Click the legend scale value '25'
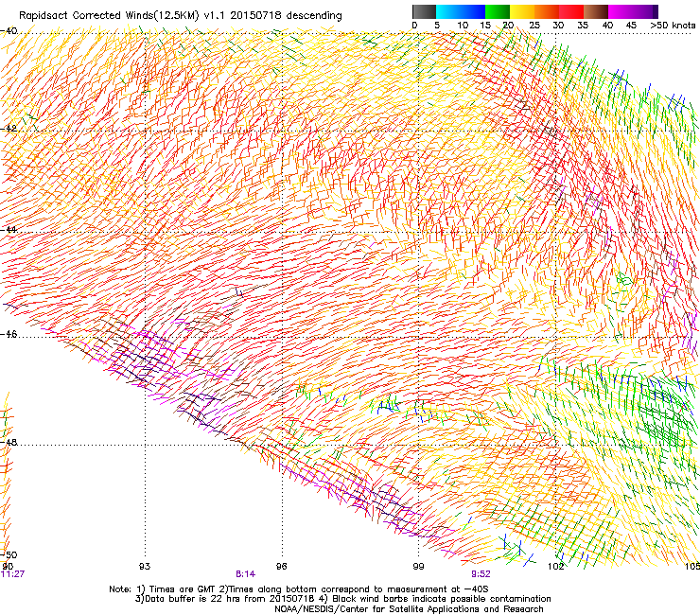Image resolution: width=700 pixels, height=615 pixels. click(534, 25)
